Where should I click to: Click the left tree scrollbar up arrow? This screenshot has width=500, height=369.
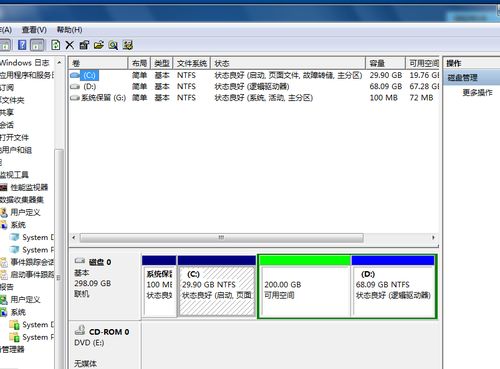click(59, 63)
